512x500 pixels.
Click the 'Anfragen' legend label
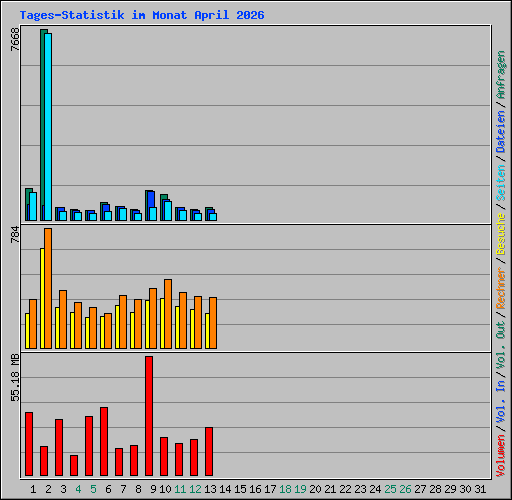point(501,75)
